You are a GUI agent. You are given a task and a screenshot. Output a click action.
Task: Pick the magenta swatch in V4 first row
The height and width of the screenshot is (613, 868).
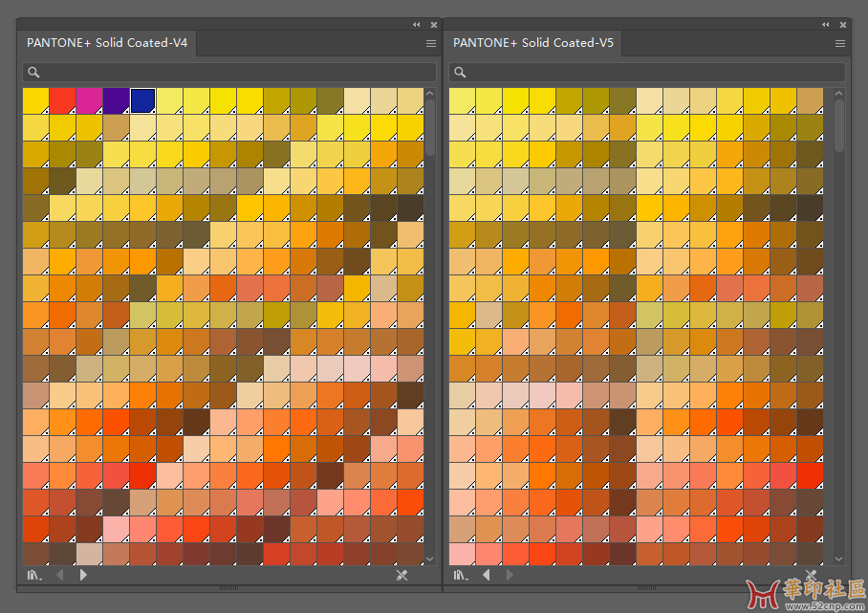89,100
